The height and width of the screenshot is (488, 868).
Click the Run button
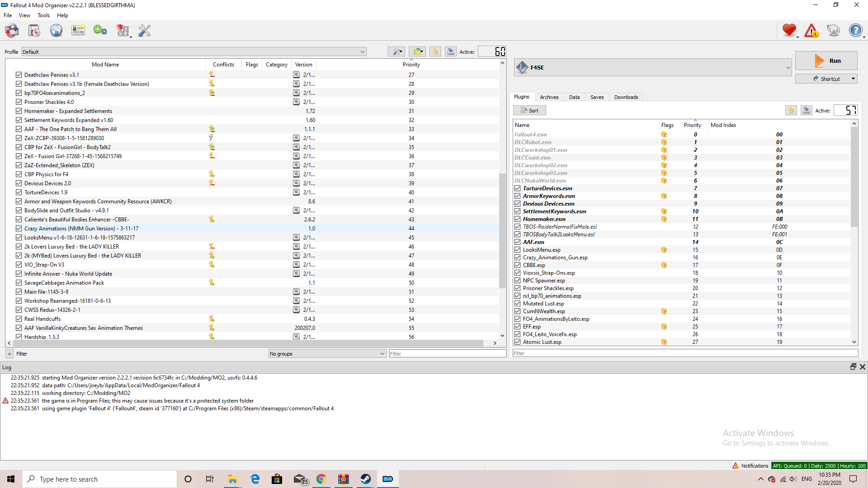[826, 61]
